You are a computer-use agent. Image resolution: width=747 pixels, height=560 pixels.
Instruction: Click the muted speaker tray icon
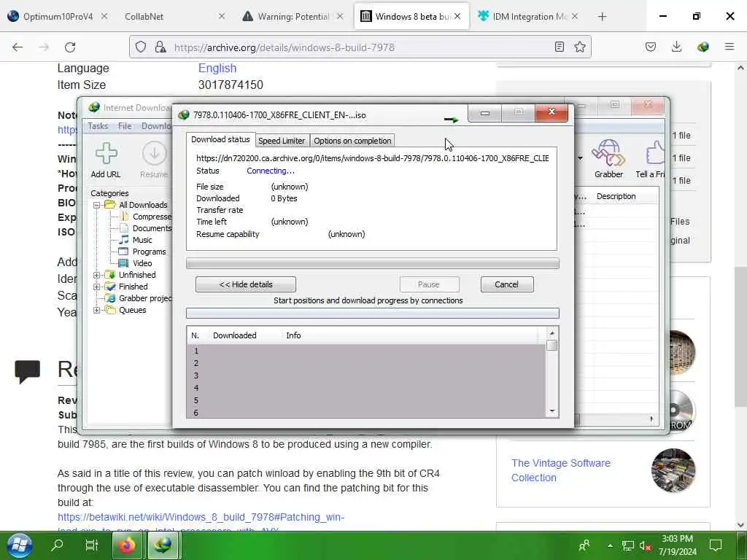coord(645,545)
